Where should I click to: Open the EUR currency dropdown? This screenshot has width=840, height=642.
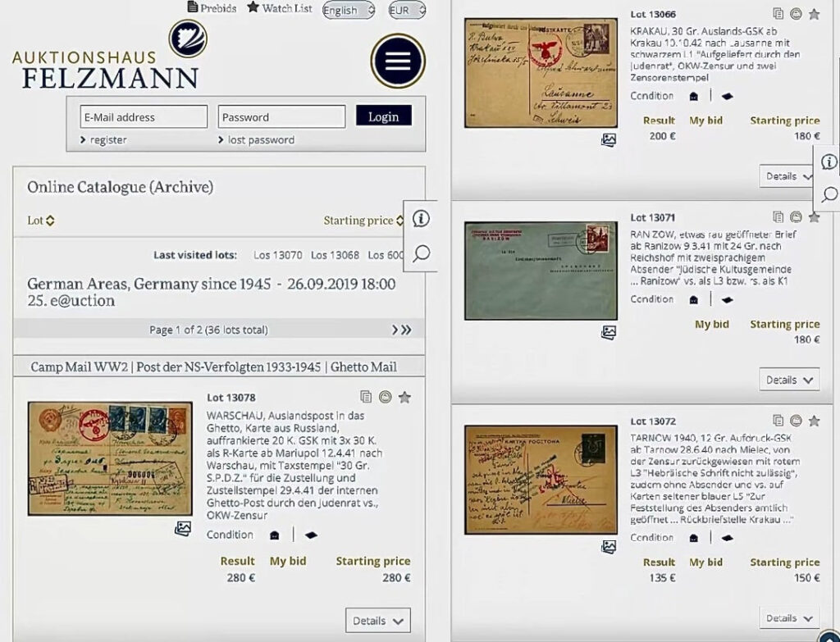pos(406,10)
